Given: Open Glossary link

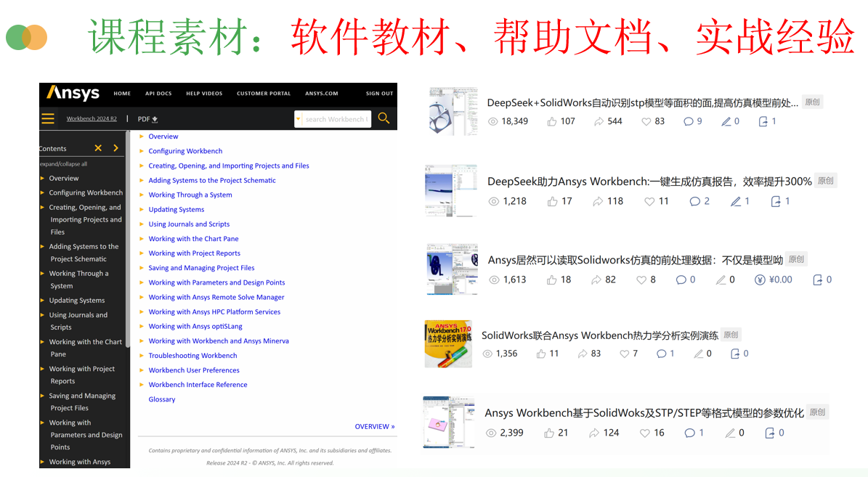Looking at the screenshot, I should (162, 399).
